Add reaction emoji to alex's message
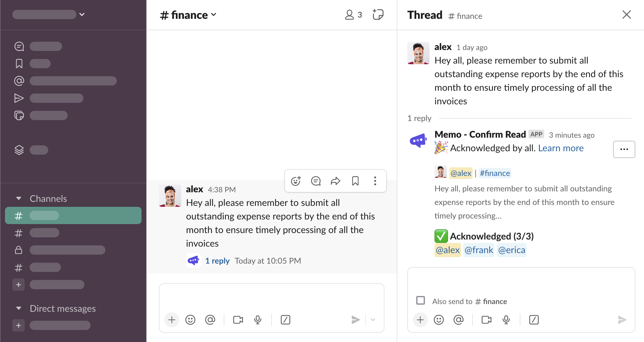 [296, 181]
